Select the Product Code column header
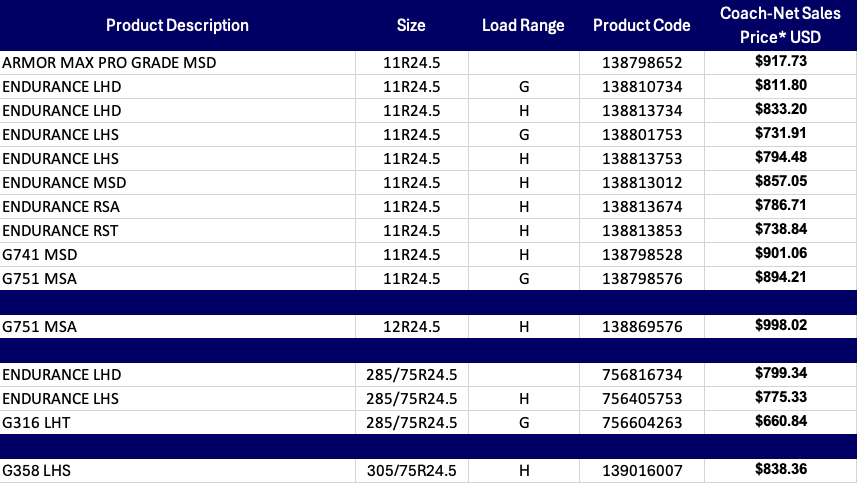This screenshot has height=483, width=857. [x=642, y=25]
